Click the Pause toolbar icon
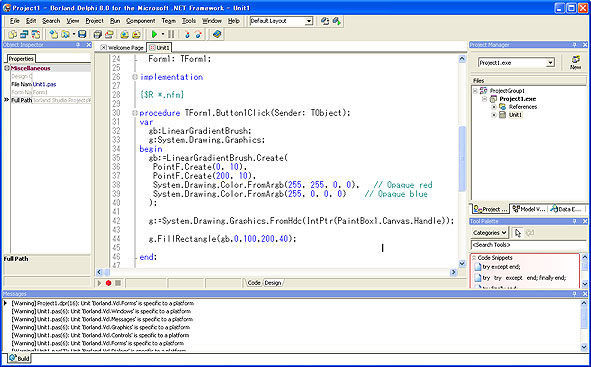 [x=171, y=34]
